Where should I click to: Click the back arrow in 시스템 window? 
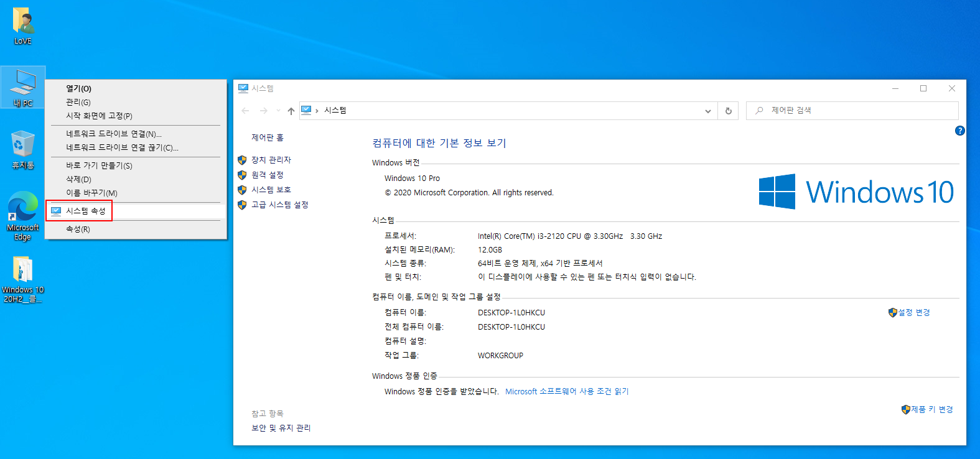pyautogui.click(x=245, y=111)
